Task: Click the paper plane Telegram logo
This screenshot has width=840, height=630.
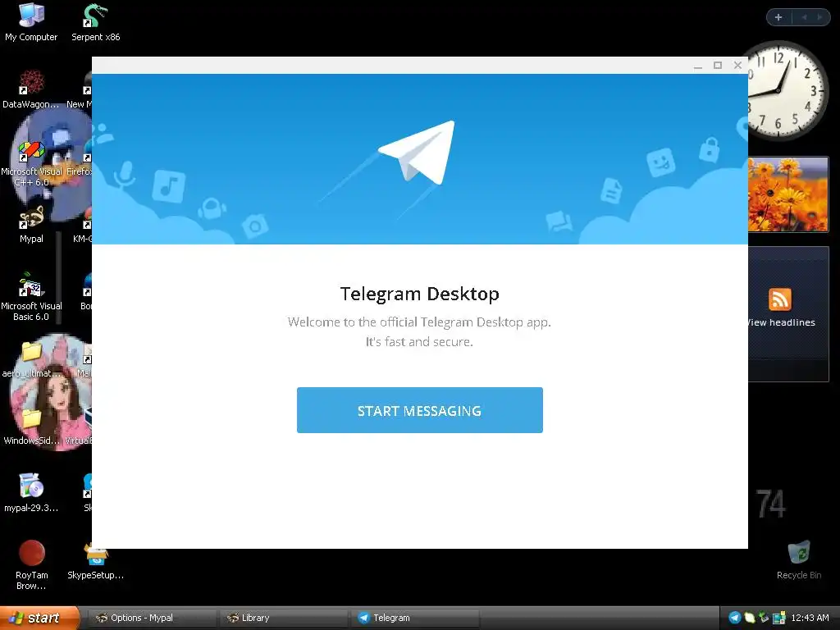Action: coord(417,153)
